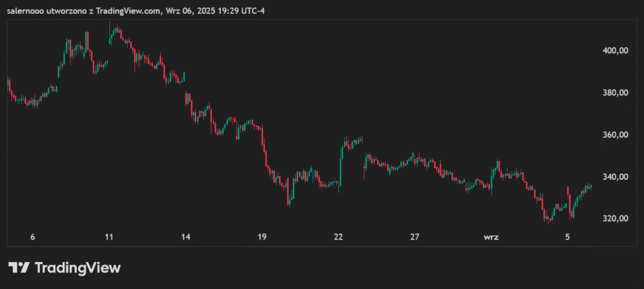The image size is (644, 289).
Task: Click date label 22 on time axis
Action: [x=338, y=237]
